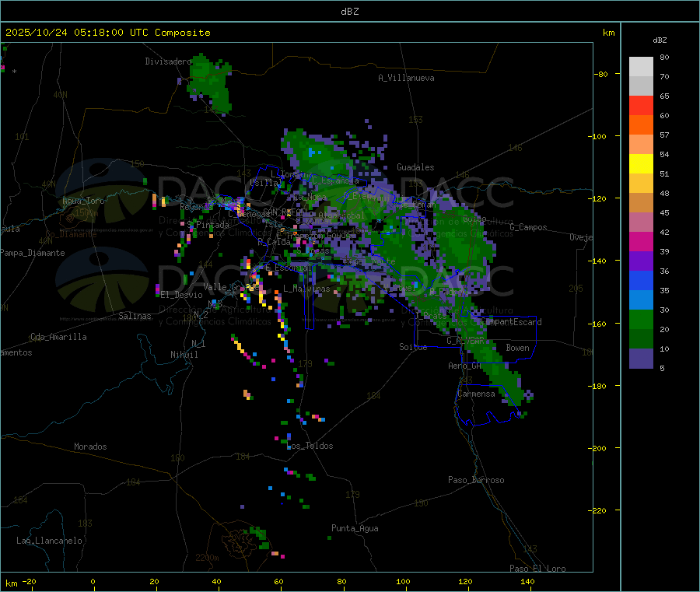Click the slate 5 dBZ legend swatch

click(641, 359)
